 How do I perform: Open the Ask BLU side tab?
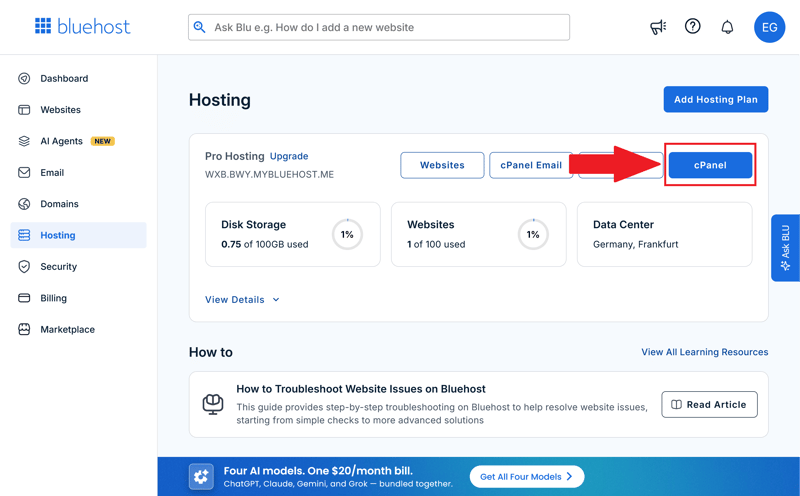[785, 247]
